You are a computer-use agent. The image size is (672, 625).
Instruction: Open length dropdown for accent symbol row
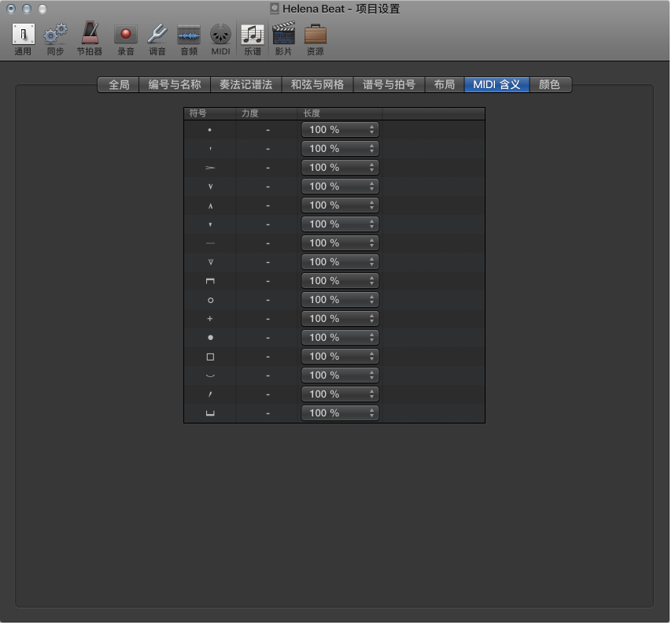click(x=340, y=168)
